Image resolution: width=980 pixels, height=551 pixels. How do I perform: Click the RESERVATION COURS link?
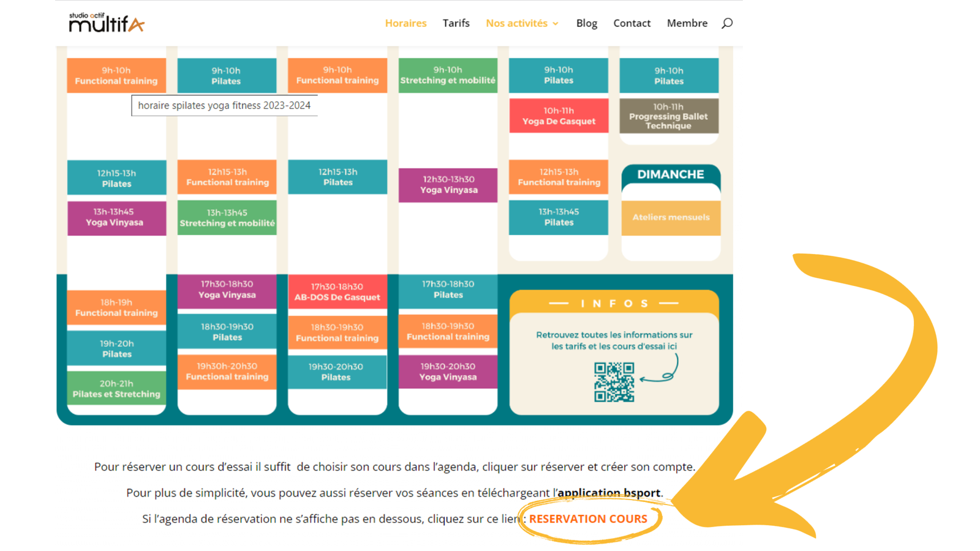tap(588, 519)
